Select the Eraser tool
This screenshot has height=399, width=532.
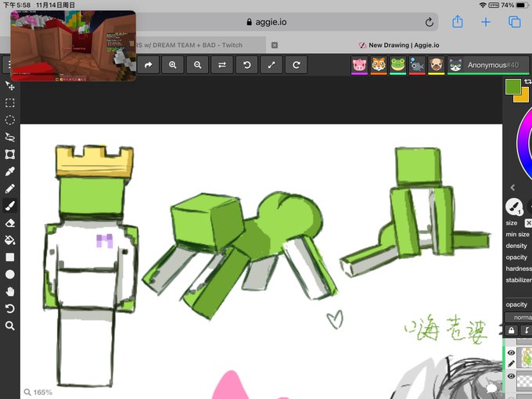coord(10,223)
